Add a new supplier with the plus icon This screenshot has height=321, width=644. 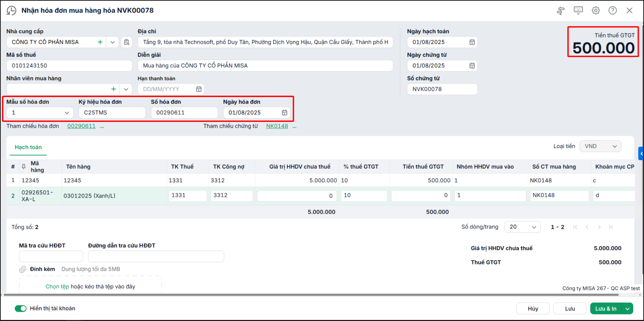click(100, 42)
